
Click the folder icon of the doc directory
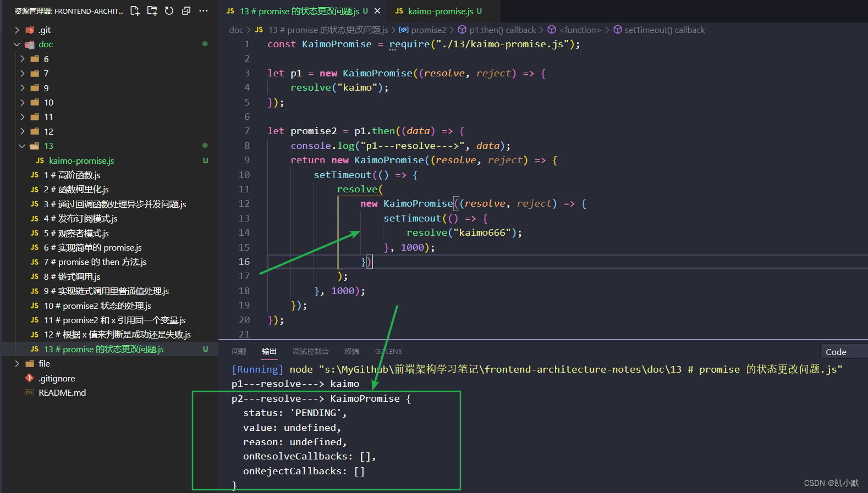(x=30, y=45)
